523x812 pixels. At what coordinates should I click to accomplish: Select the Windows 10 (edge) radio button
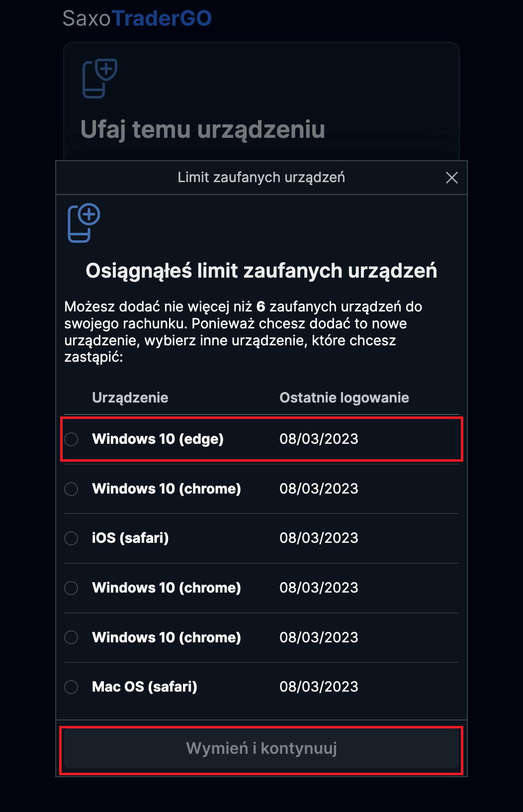tap(71, 439)
